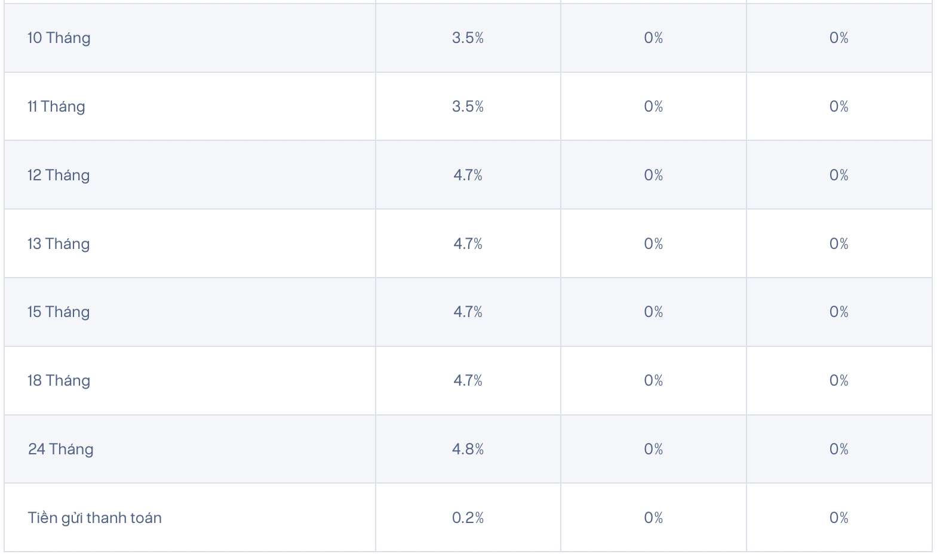The image size is (940, 560).
Task: Select the 13 Tháng term label
Action: pyautogui.click(x=59, y=244)
